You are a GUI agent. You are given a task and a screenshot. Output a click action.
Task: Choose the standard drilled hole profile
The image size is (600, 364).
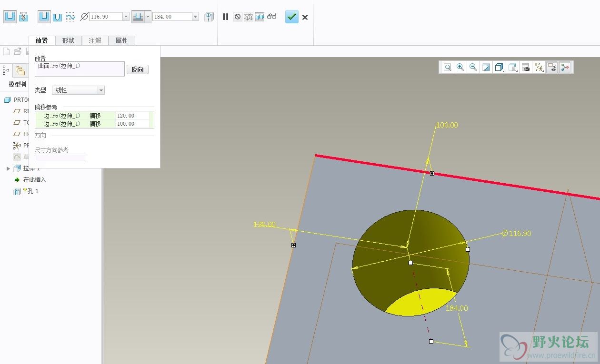[x=58, y=17]
